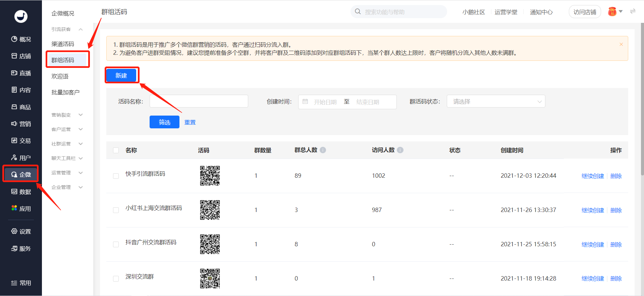Click the calendar icon in date range
This screenshot has width=644, height=296.
305,101
